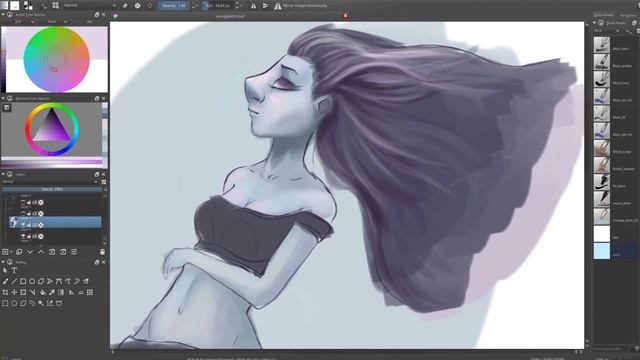Select the Elliptical Selection tool
Screen dimensions: 640x360
(14, 303)
